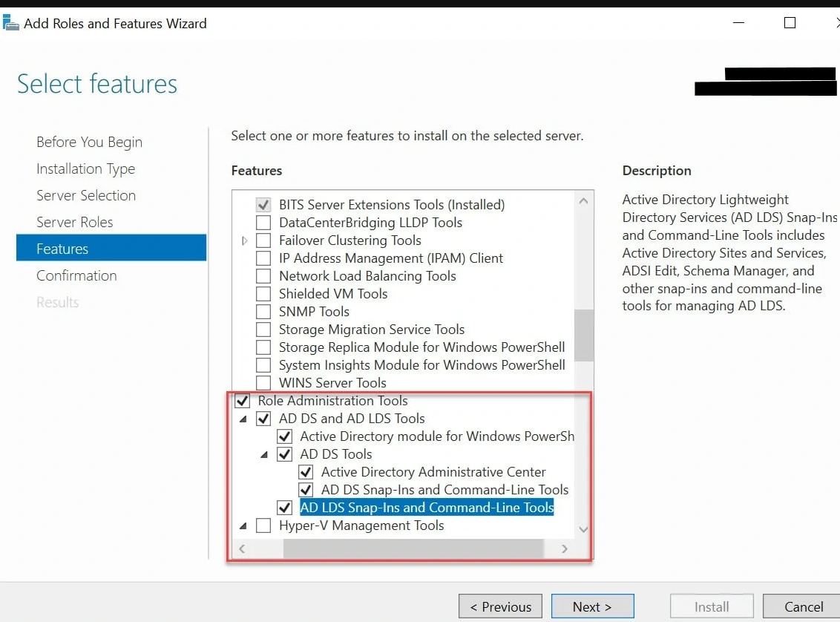The height and width of the screenshot is (622, 840).
Task: Select the Active Directory Administrative Center label
Action: click(433, 472)
